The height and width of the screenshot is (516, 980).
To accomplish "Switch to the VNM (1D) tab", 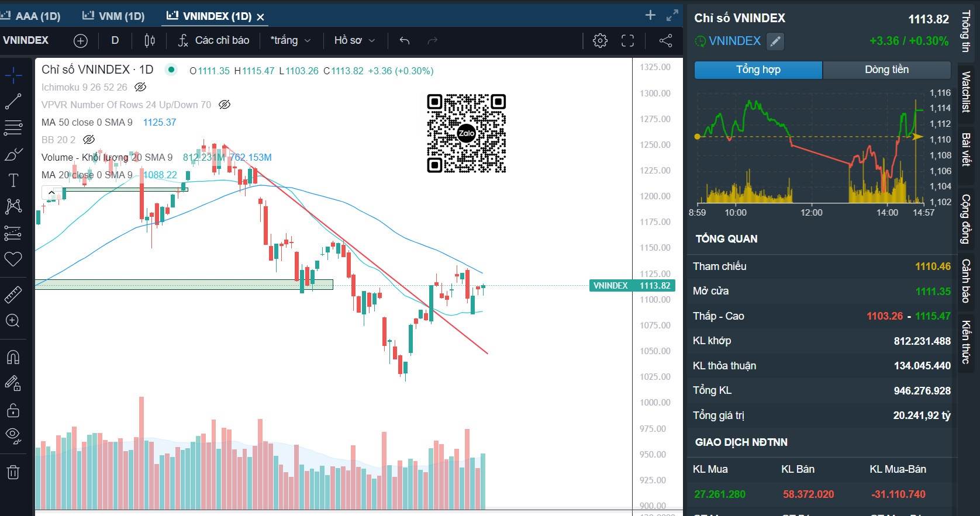I will click(x=113, y=16).
